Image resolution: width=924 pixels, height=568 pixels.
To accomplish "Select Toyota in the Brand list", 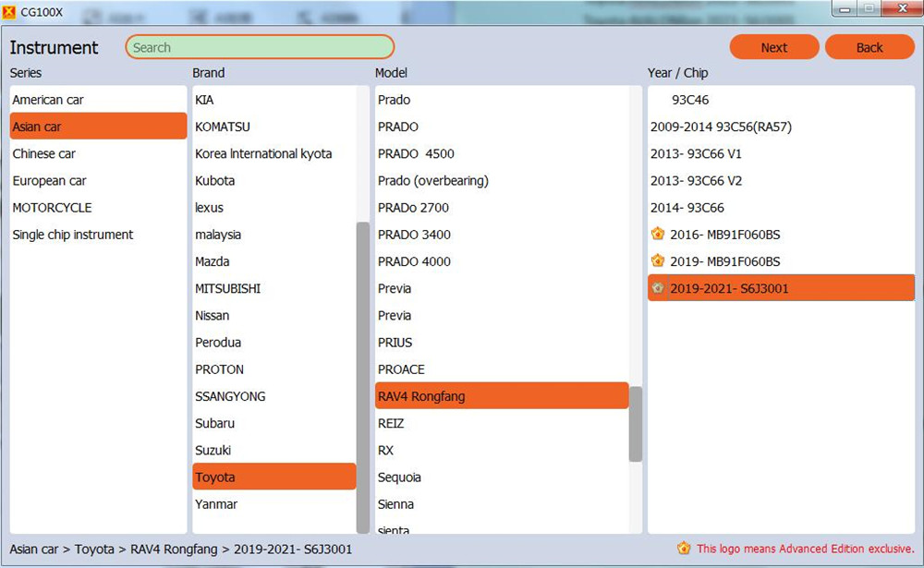I will click(x=274, y=477).
